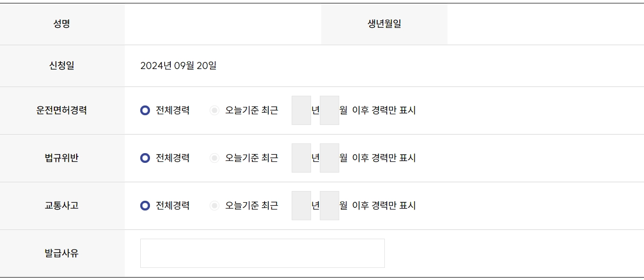This screenshot has height=280, width=644.
Task: Select 전체경력 radio for 법규위반
Action: 146,158
